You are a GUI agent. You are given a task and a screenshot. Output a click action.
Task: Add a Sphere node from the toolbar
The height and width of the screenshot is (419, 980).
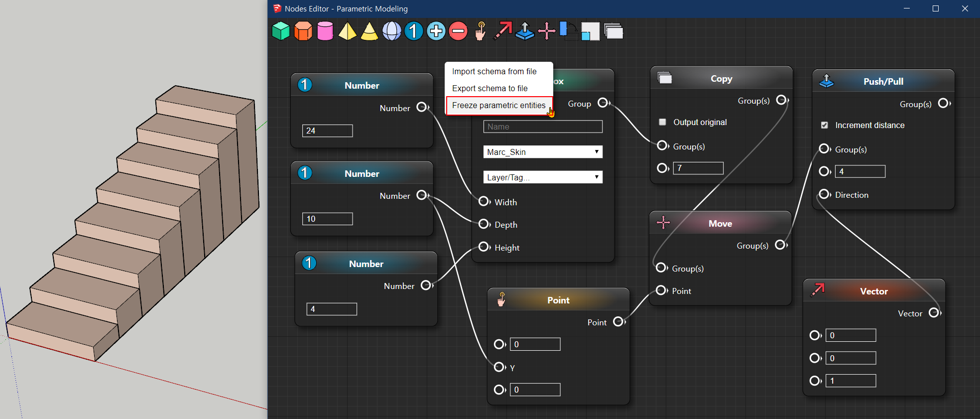pyautogui.click(x=391, y=31)
